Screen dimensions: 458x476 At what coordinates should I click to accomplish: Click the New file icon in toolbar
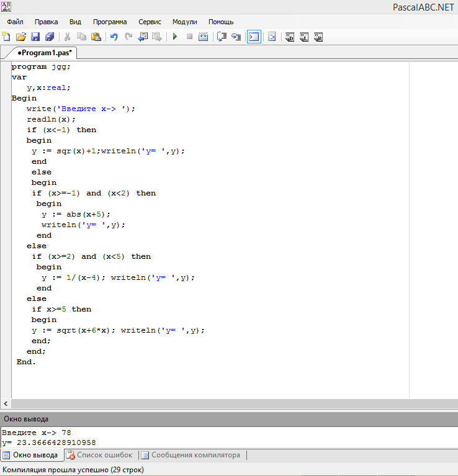tap(6, 37)
